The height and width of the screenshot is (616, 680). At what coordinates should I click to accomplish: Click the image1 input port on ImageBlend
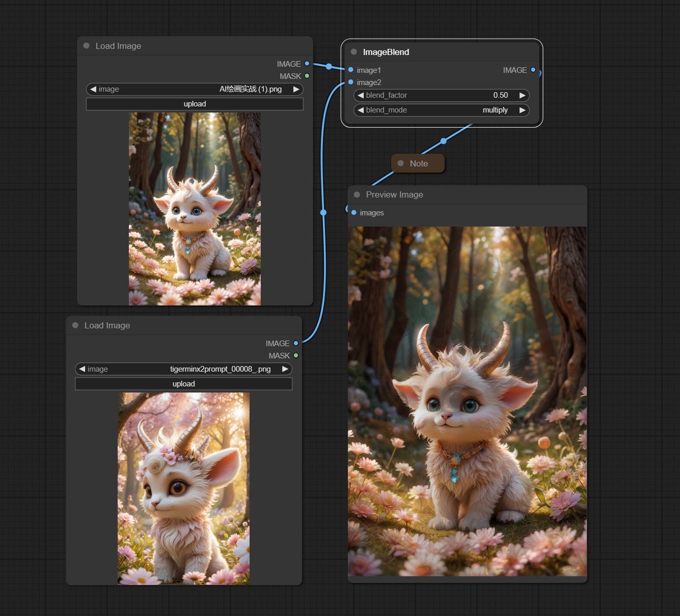pyautogui.click(x=351, y=70)
